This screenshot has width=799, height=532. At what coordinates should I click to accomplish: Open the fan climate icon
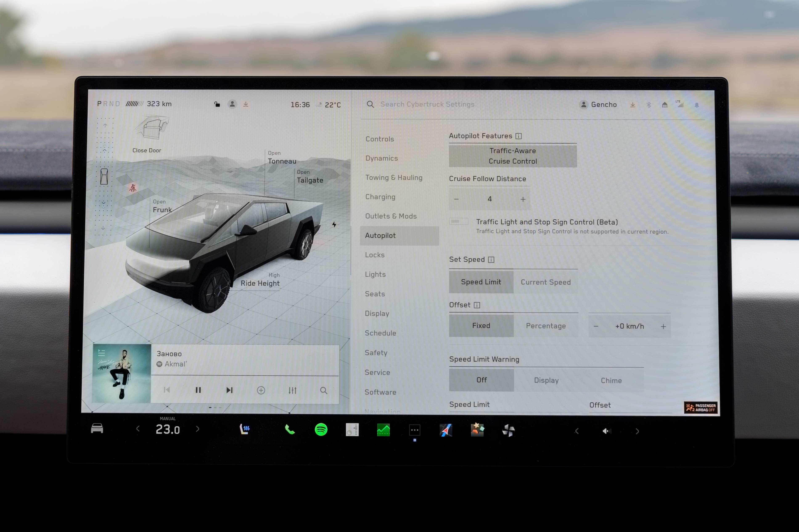click(508, 431)
